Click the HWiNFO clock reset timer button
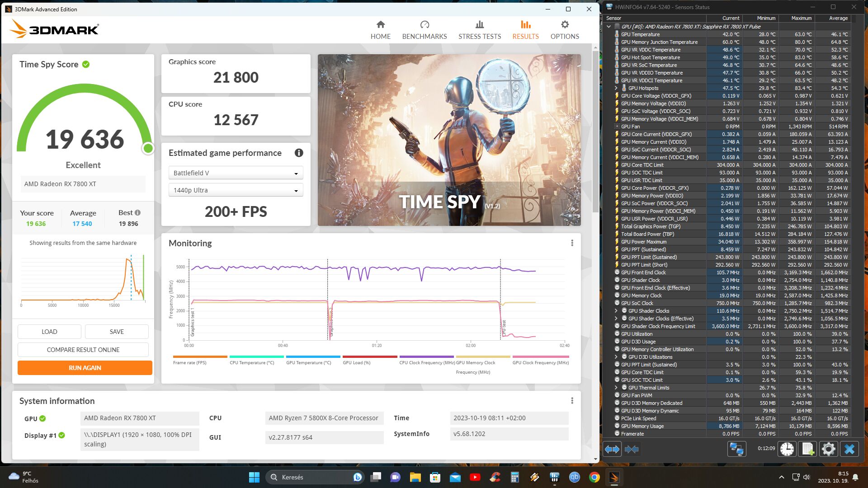Viewport: 868px width, 488px height. [787, 449]
